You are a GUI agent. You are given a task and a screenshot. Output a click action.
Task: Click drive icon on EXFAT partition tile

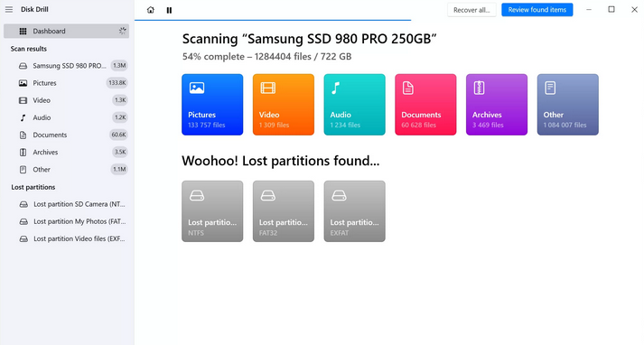tap(339, 196)
